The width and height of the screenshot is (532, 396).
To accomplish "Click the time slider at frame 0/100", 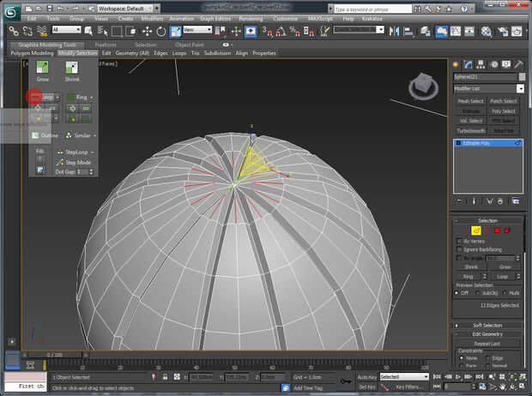I will (x=53, y=354).
